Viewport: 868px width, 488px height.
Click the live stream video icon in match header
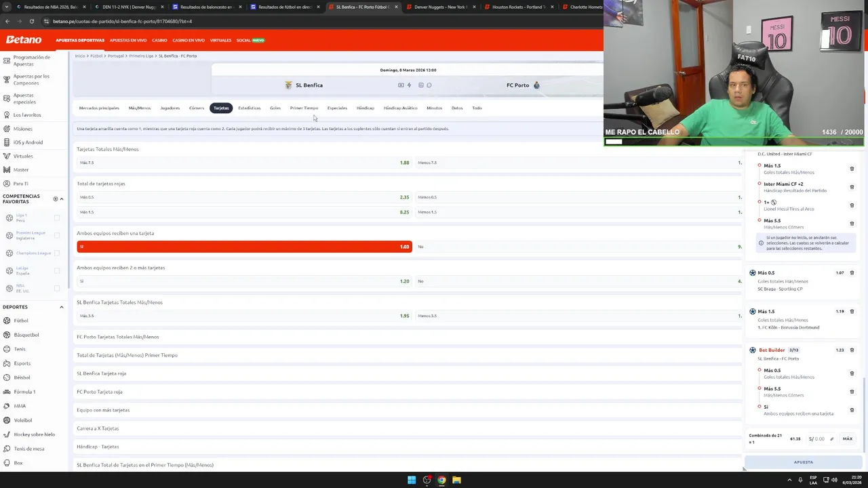[401, 85]
